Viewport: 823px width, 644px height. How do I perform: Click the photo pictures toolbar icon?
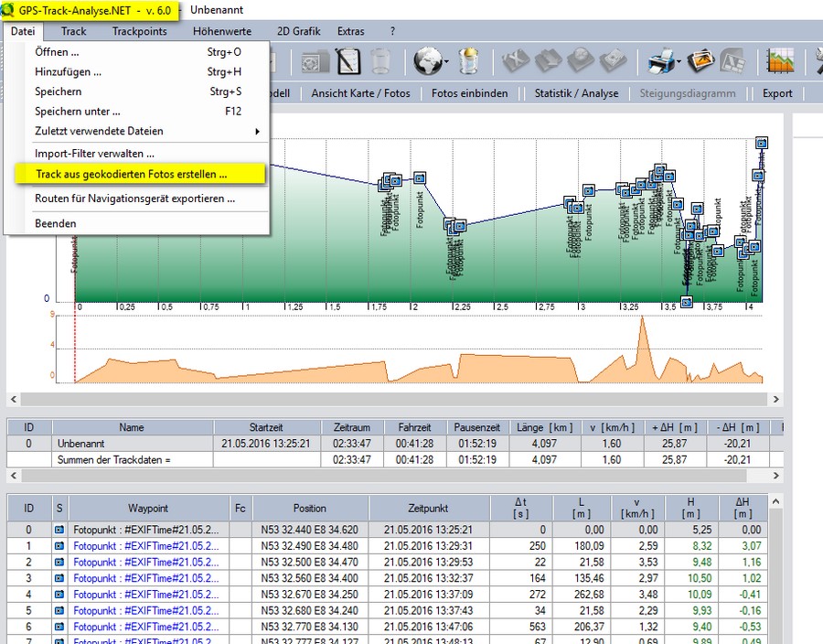pos(701,61)
